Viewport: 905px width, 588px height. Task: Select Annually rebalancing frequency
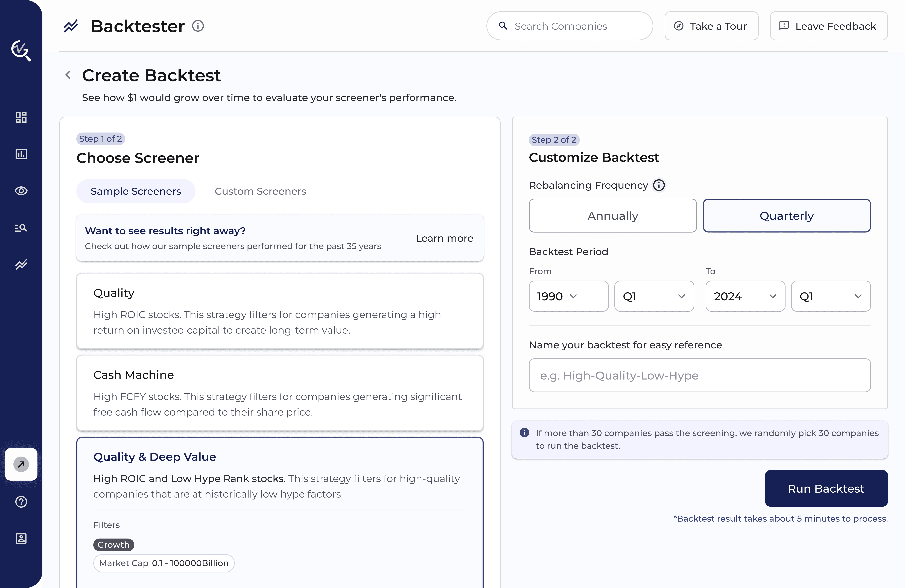pyautogui.click(x=612, y=216)
